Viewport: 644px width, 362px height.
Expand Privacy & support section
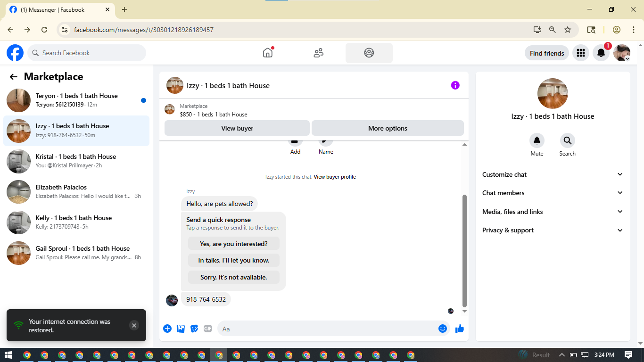coord(553,230)
